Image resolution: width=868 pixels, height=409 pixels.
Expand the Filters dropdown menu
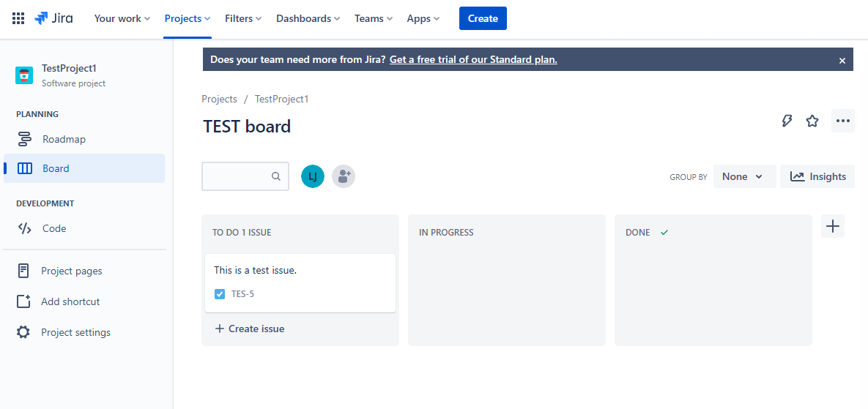coord(243,18)
